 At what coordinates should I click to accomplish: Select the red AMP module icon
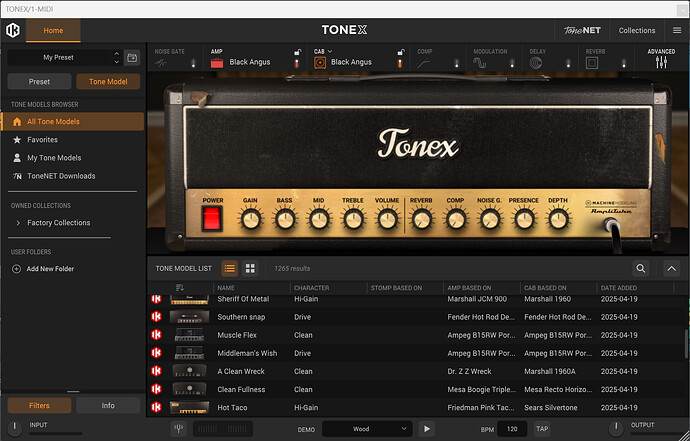click(x=217, y=63)
